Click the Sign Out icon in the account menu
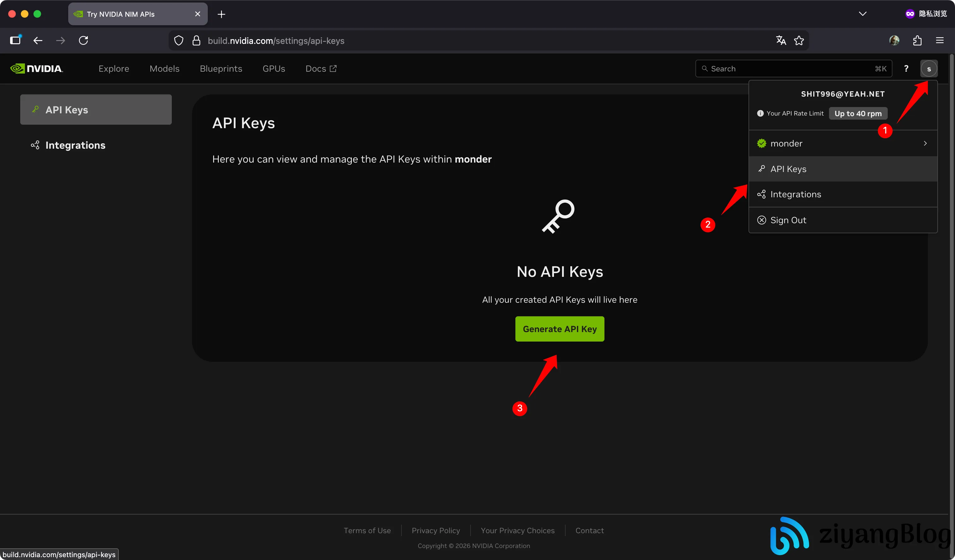 762,220
